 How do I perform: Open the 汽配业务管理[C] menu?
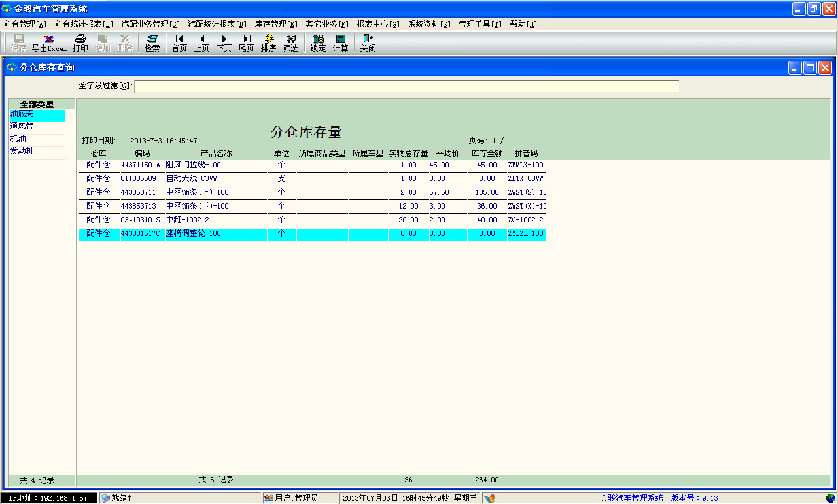point(150,24)
